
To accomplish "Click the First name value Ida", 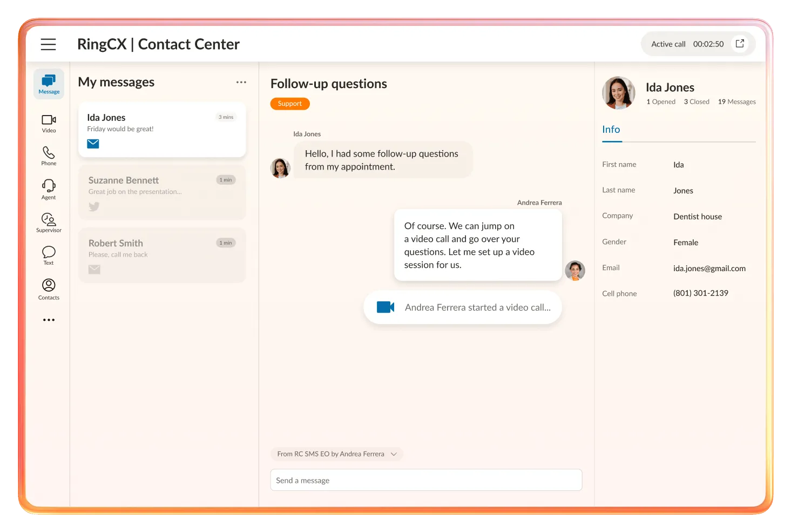I will coord(679,165).
